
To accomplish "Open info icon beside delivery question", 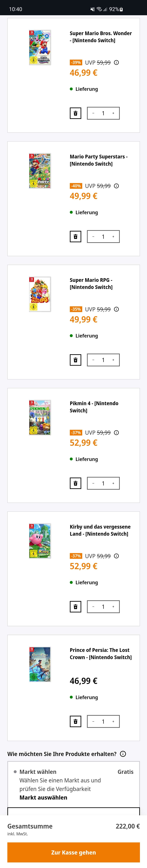I will point(123,754).
